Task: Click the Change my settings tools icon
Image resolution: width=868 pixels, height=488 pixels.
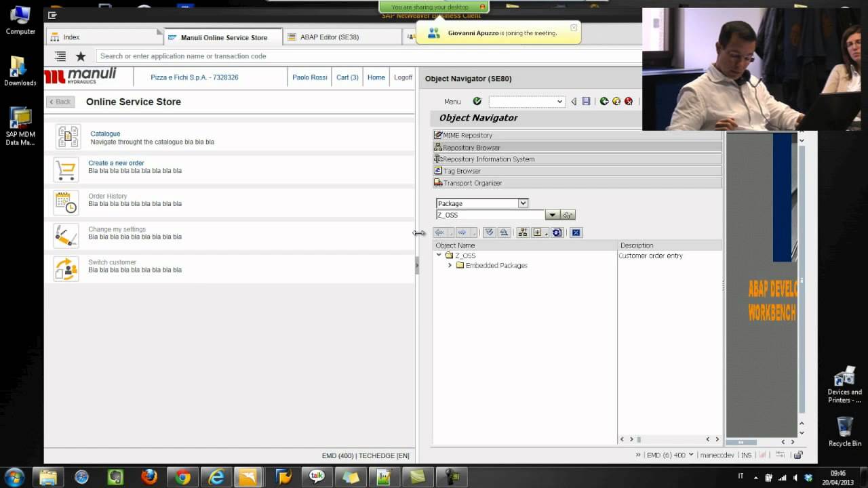Action: [66, 236]
